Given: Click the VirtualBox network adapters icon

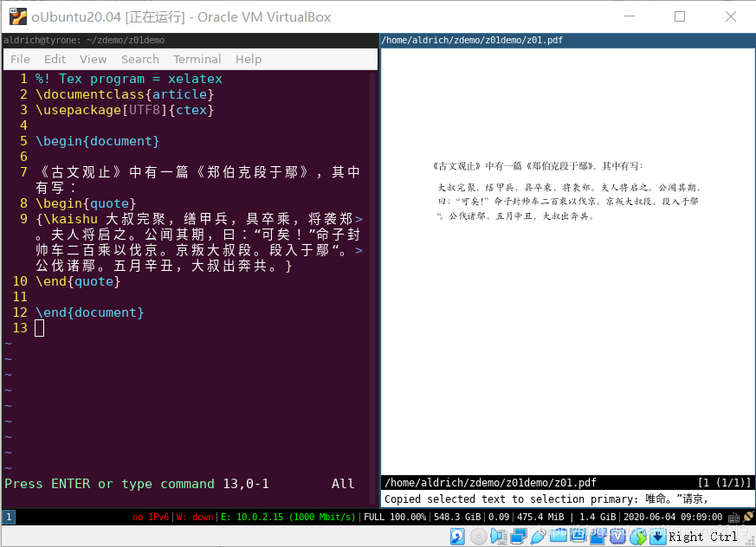Looking at the screenshot, I should [x=519, y=537].
